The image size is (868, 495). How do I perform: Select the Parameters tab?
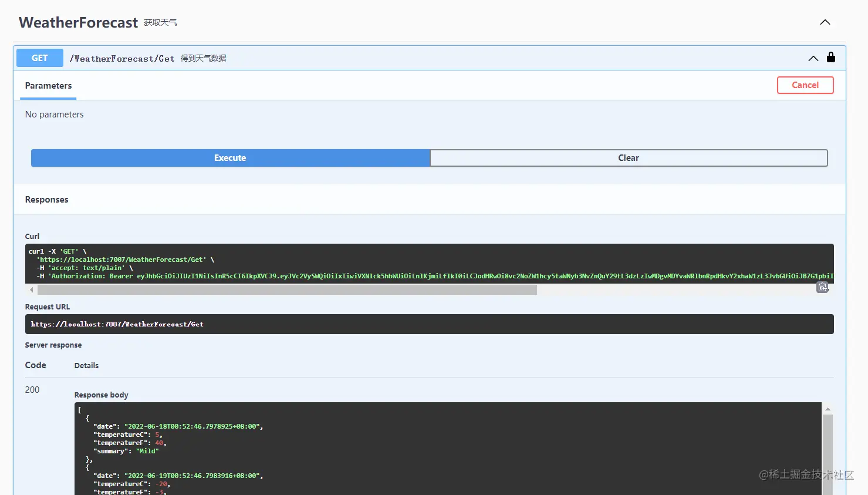49,86
